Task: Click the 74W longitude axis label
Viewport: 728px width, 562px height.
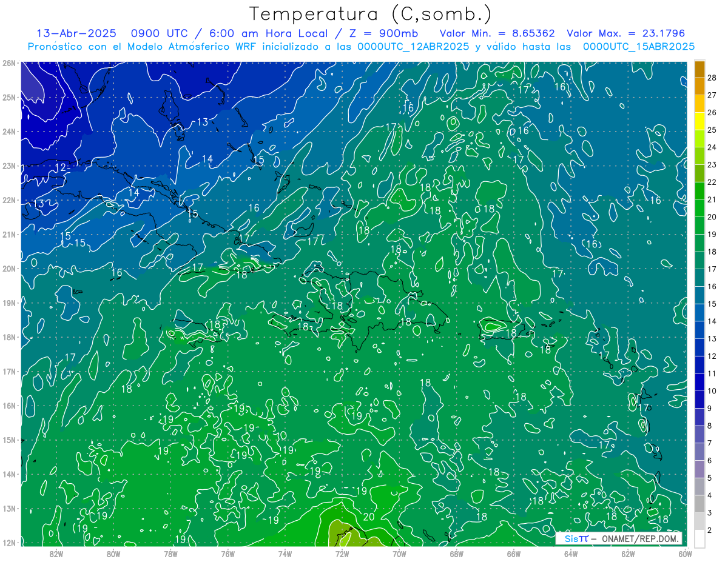Action: click(x=285, y=553)
